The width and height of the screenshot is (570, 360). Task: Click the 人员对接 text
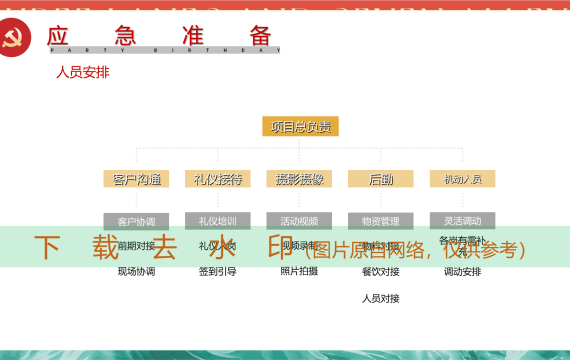[x=381, y=299]
